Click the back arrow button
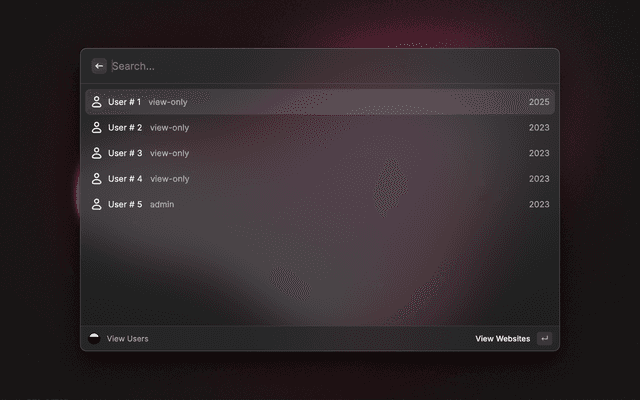The height and width of the screenshot is (400, 640). [x=99, y=66]
